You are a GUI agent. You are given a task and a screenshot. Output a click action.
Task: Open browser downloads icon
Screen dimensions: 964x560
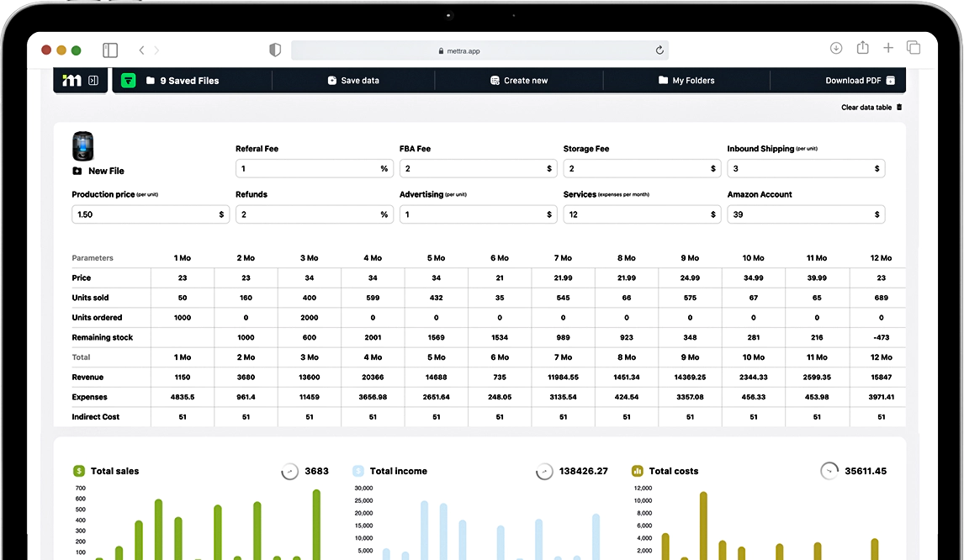tap(836, 48)
